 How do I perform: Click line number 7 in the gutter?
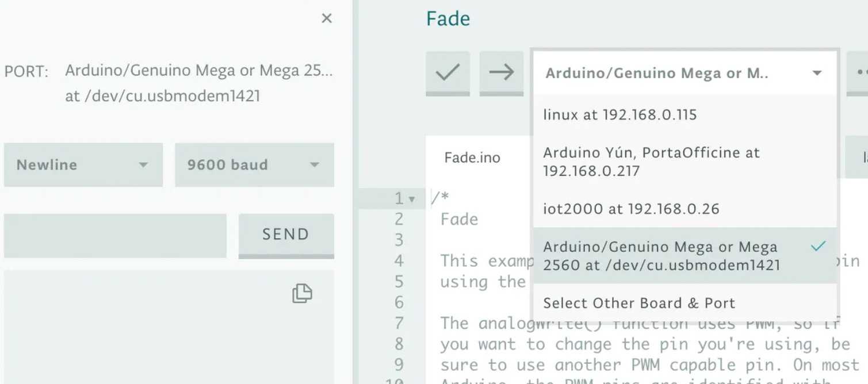[399, 323]
